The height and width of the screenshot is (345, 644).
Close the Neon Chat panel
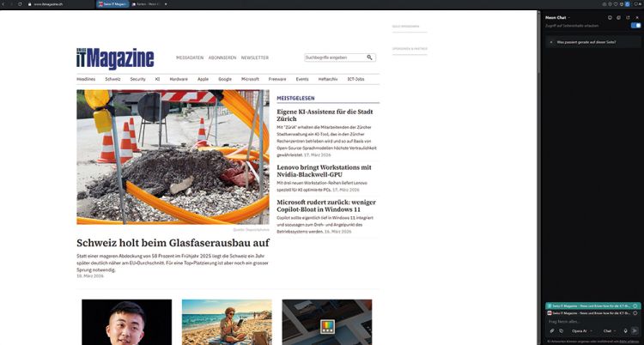click(x=638, y=17)
